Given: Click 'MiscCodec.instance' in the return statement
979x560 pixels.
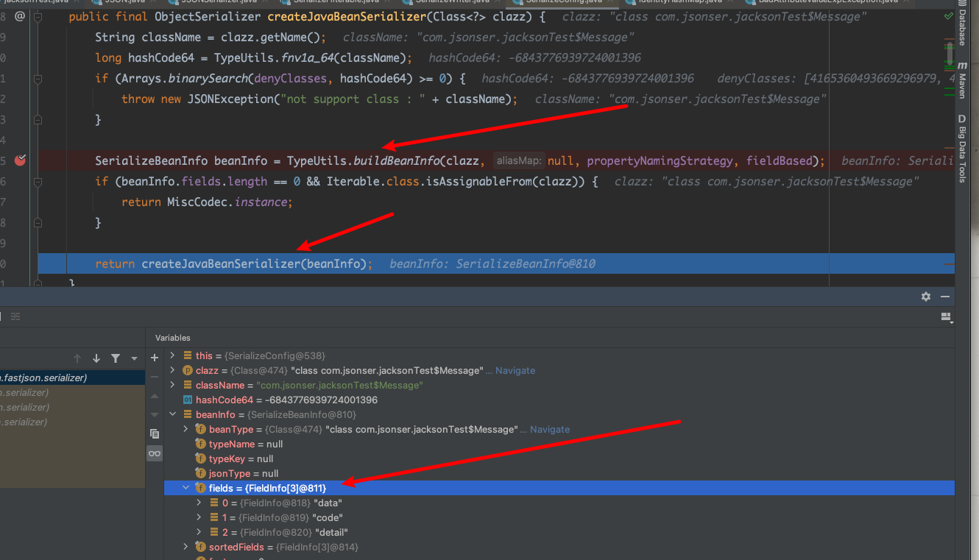Looking at the screenshot, I should [227, 202].
